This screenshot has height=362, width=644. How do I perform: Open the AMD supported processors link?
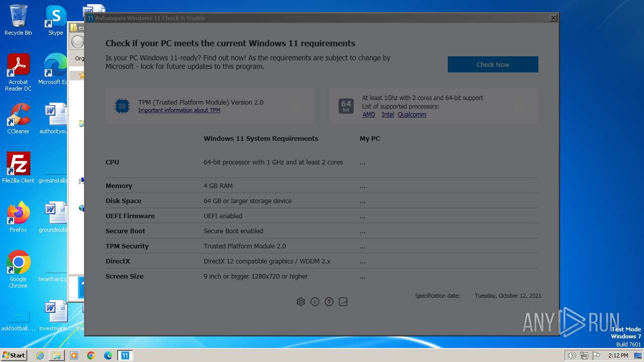[369, 115]
